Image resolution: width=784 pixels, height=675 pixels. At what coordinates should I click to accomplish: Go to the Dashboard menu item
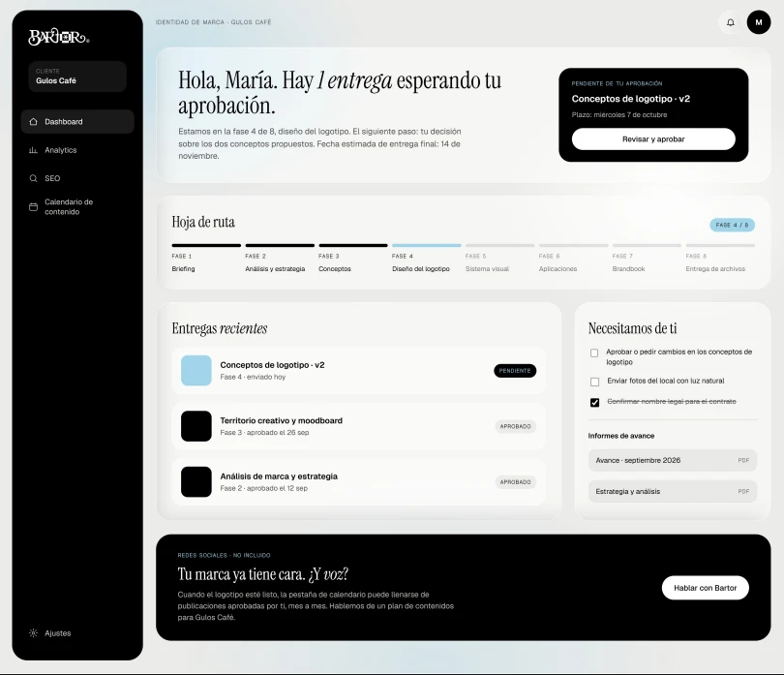(77, 122)
